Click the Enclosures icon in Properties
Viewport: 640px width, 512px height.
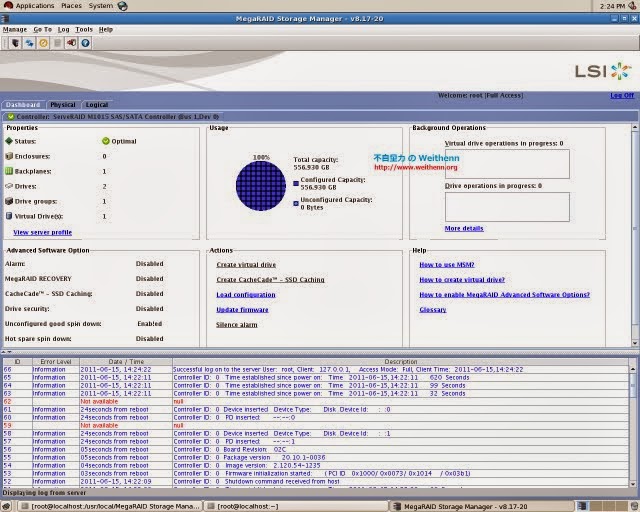[x=9, y=156]
